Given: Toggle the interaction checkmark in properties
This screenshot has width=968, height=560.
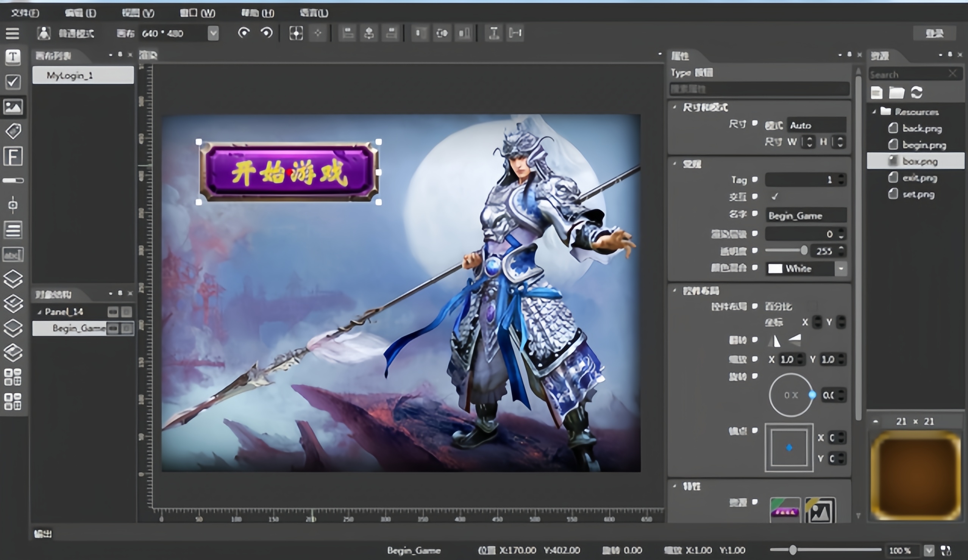Looking at the screenshot, I should tap(774, 196).
